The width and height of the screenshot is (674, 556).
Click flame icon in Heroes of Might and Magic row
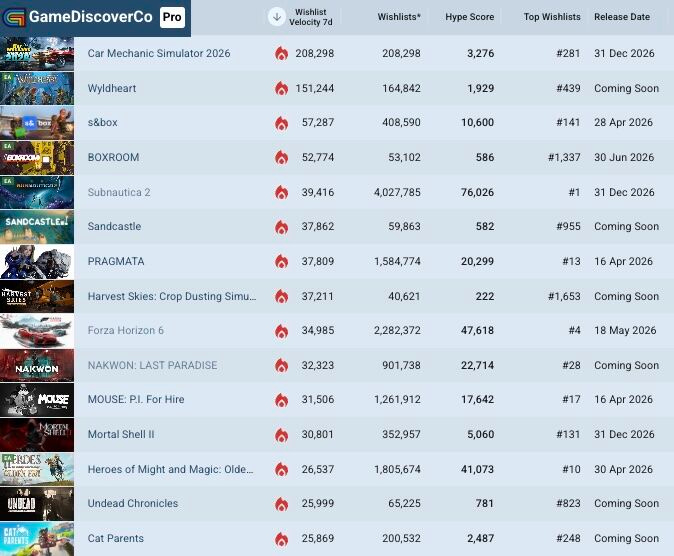click(x=282, y=470)
